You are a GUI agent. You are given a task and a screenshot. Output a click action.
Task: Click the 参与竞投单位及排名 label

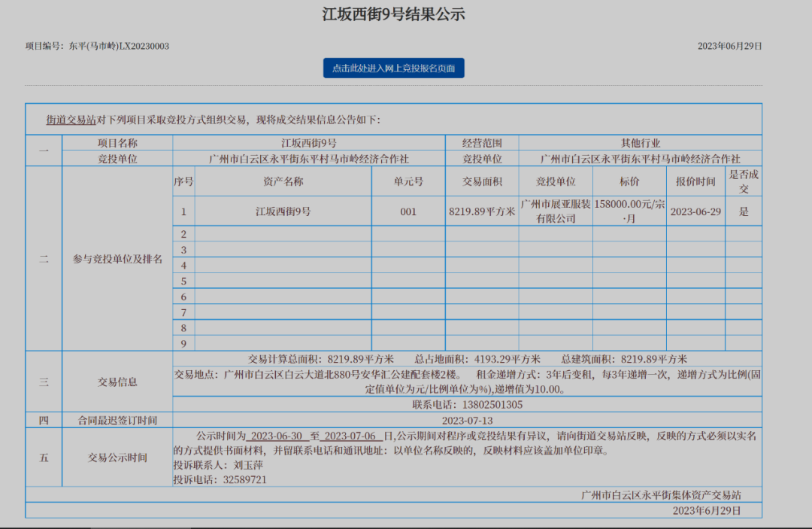click(x=117, y=259)
